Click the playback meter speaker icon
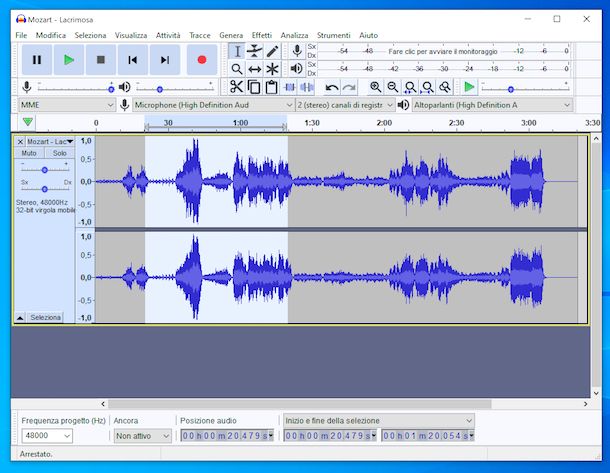This screenshot has height=473, width=610. tap(297, 69)
